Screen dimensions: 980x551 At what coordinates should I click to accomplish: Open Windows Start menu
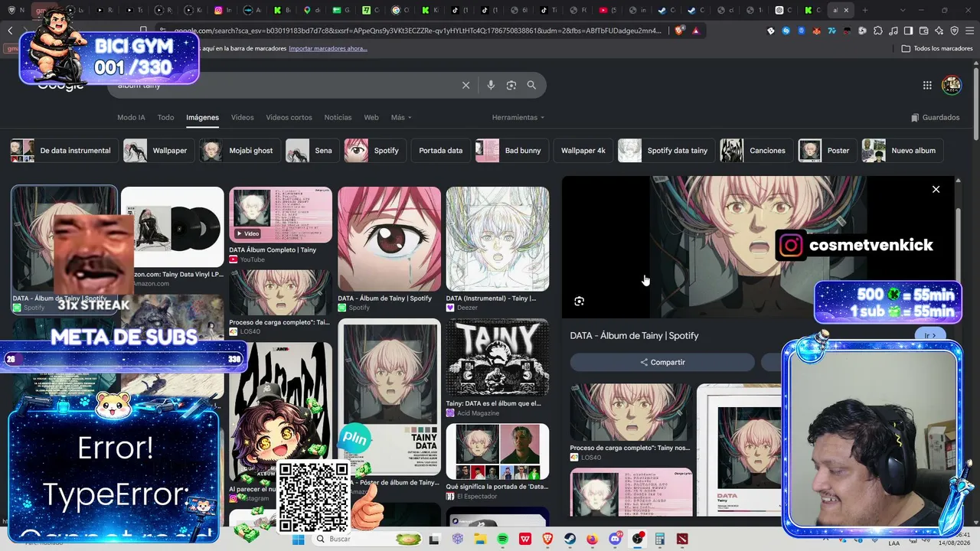coord(298,539)
